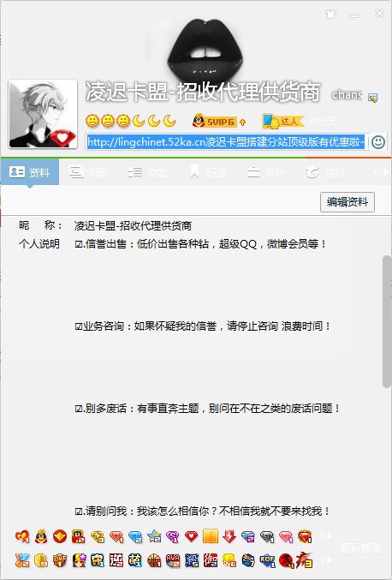The image size is (392, 580).
Task: Switch to the 相册 tab
Action: [89, 172]
